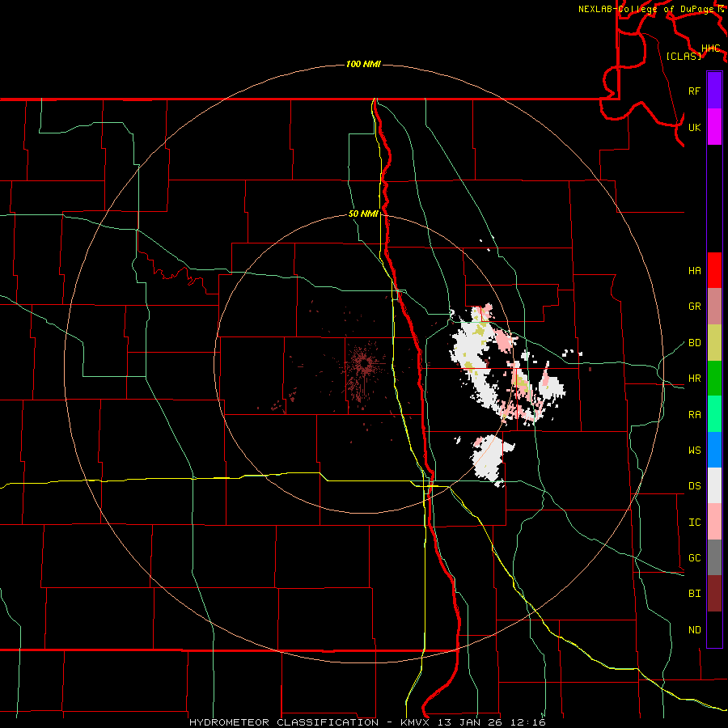Click the 'RF' legend label
This screenshot has width=728, height=728.
tap(694, 91)
